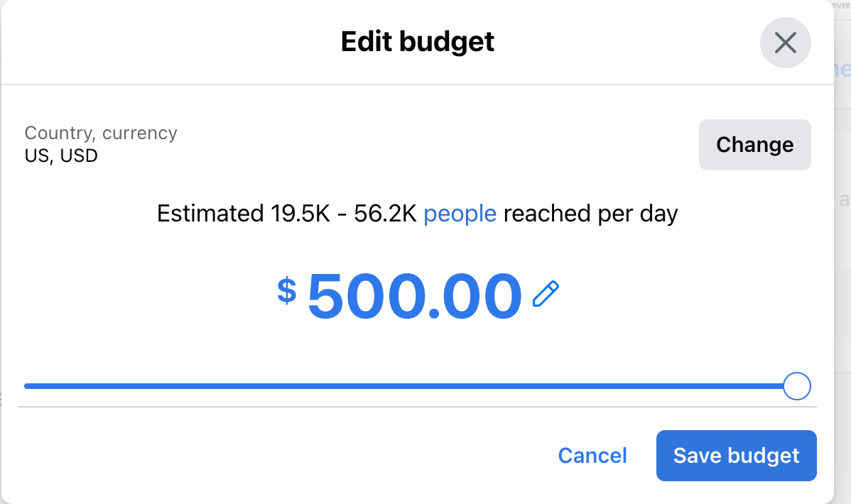This screenshot has width=851, height=504.
Task: Select the 'US, USD' currency value
Action: 61,155
